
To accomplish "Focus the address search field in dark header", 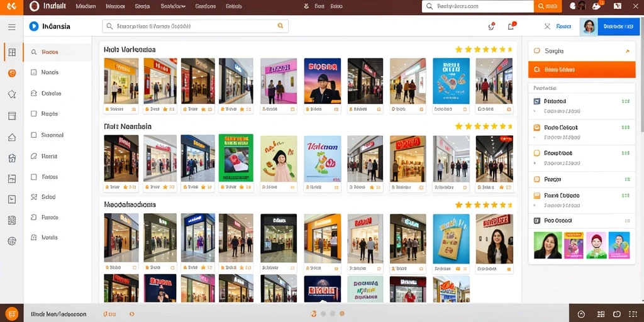I will [x=478, y=6].
